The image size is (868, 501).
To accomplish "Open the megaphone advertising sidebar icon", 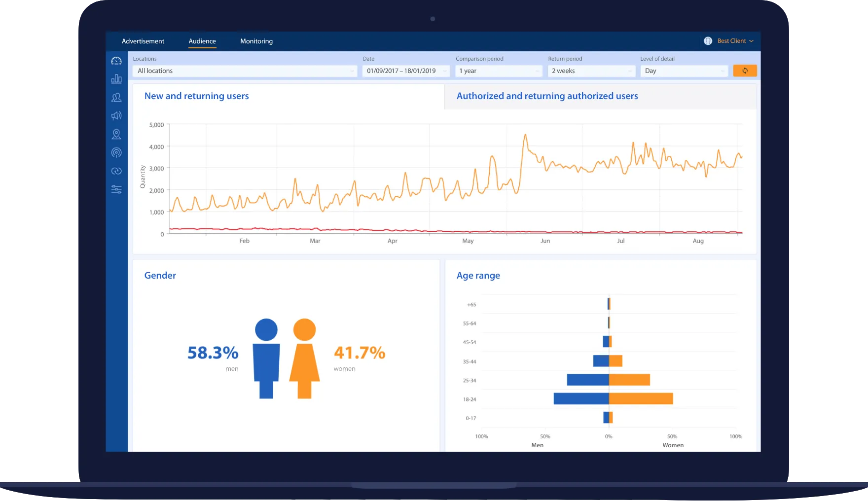I will tap(116, 116).
